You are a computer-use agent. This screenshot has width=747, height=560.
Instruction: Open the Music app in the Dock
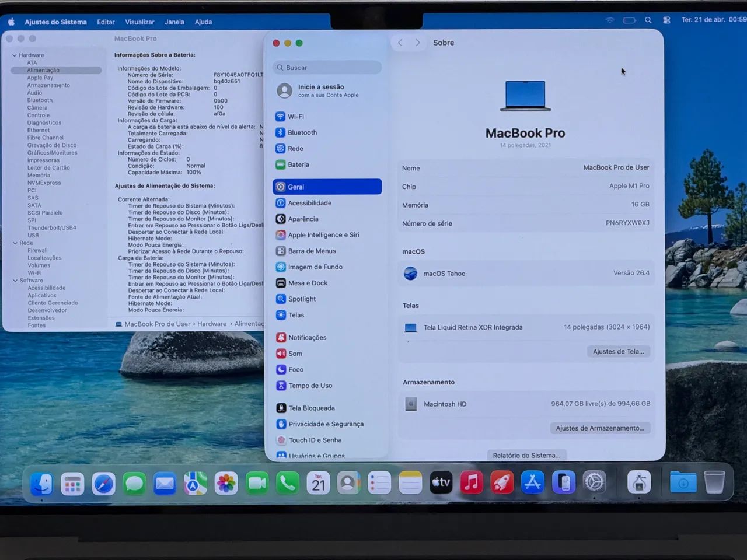(472, 482)
